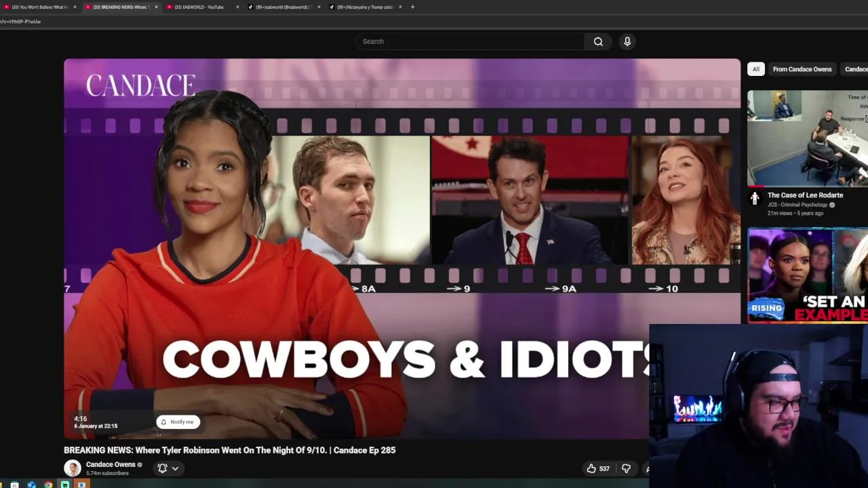Image resolution: width=868 pixels, height=488 pixels.
Task: Expand the notification bell dropdown chevron
Action: 175,468
